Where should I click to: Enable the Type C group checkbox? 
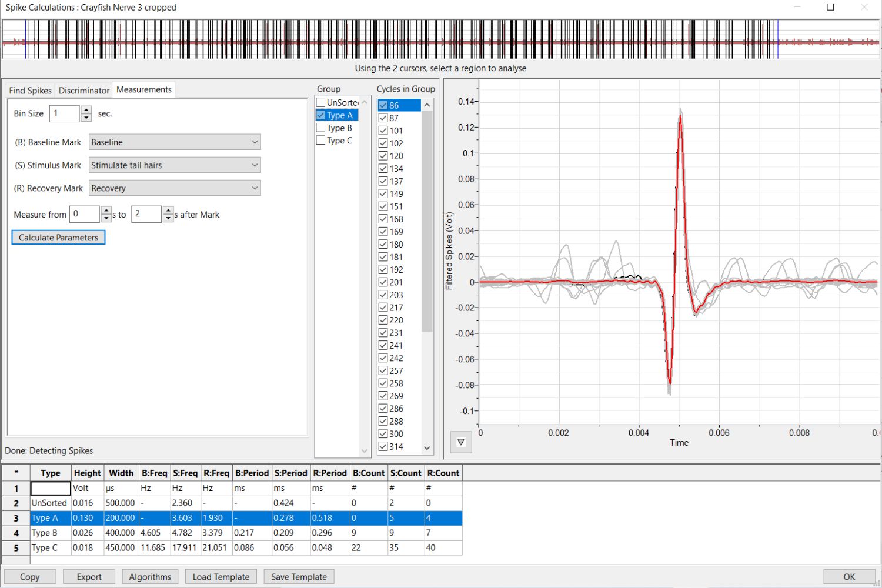pyautogui.click(x=321, y=141)
